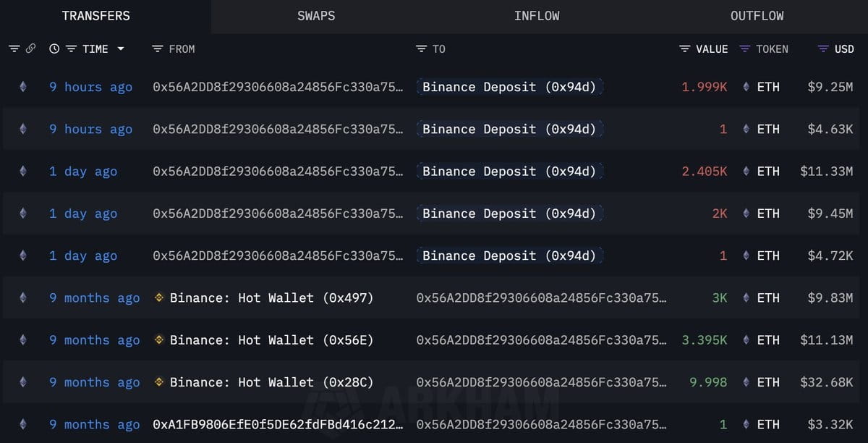868x443 pixels.
Task: Open the TOKEN column filter icon
Action: click(x=745, y=48)
